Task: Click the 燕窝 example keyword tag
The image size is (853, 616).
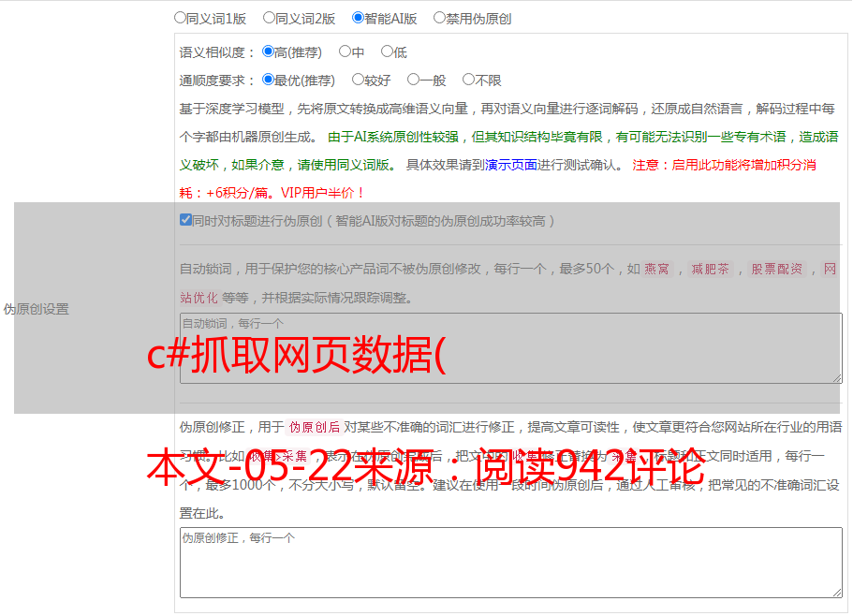Action: coord(656,269)
